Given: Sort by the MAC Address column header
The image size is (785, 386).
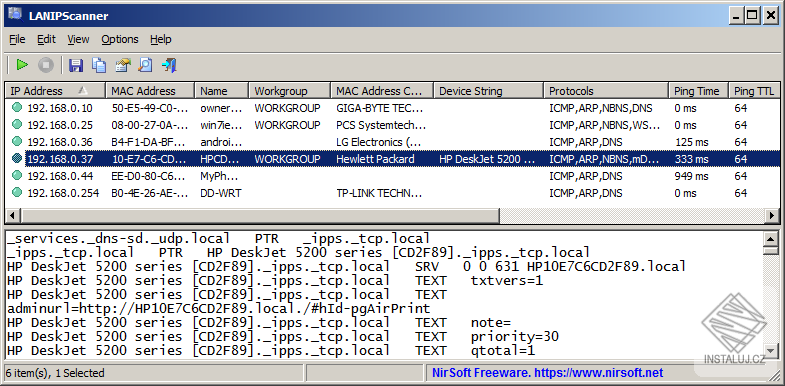Looking at the screenshot, I should tap(150, 91).
